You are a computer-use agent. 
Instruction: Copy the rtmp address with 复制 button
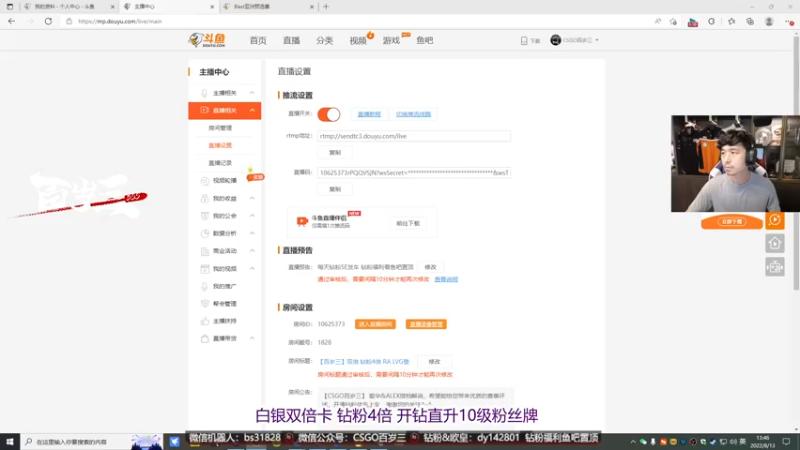tap(335, 153)
